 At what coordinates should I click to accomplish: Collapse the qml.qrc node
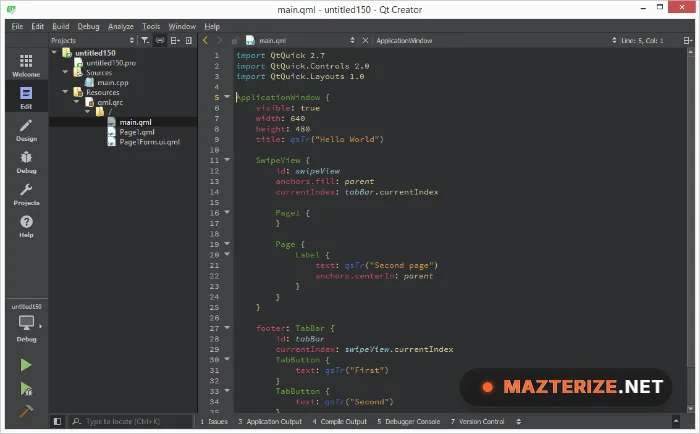pyautogui.click(x=76, y=102)
